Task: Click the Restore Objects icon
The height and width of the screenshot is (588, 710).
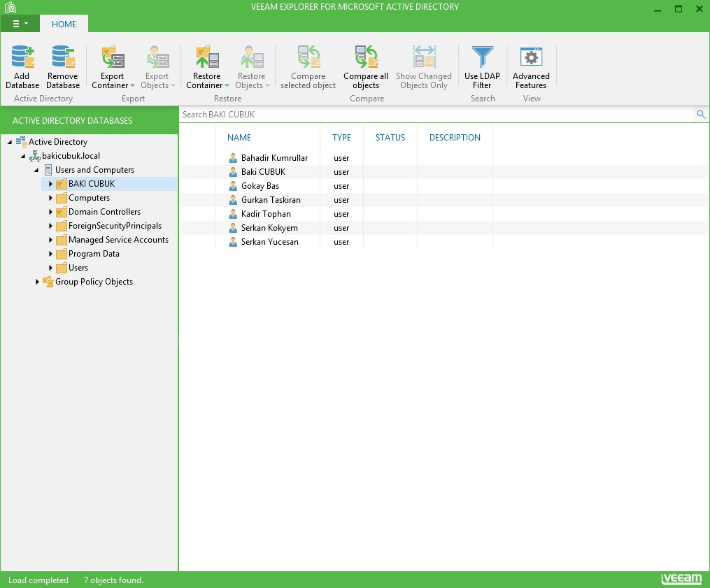Action: click(x=252, y=57)
